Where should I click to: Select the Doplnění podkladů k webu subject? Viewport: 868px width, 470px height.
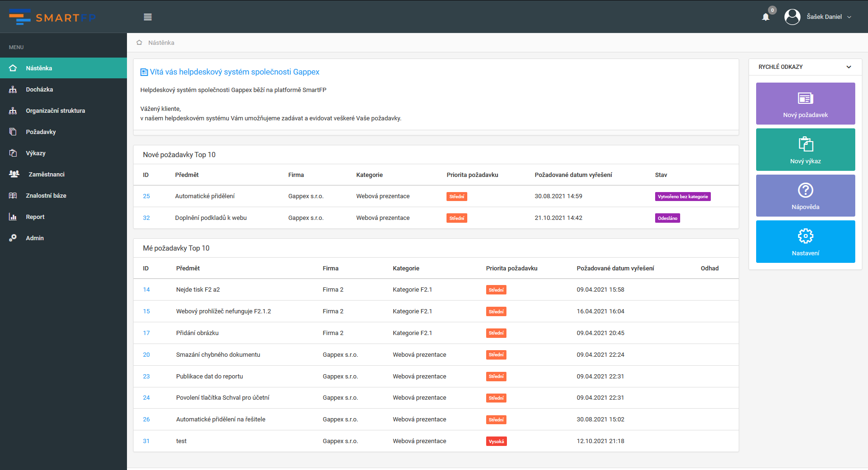(211, 218)
